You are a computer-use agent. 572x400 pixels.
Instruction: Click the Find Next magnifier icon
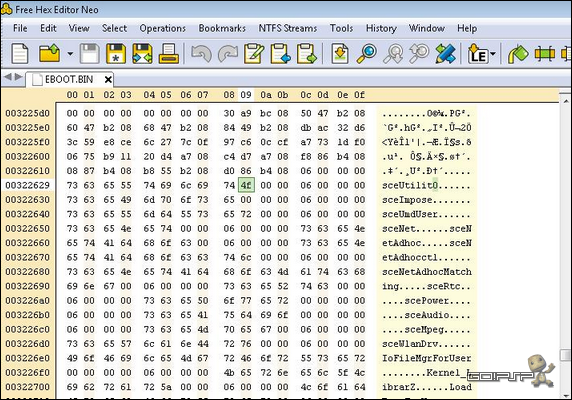(x=419, y=54)
